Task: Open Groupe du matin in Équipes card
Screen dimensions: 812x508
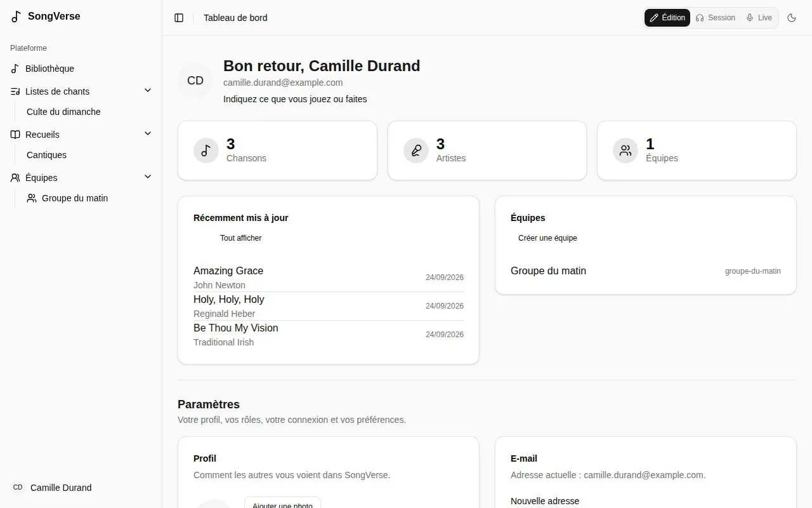Action: pos(646,271)
